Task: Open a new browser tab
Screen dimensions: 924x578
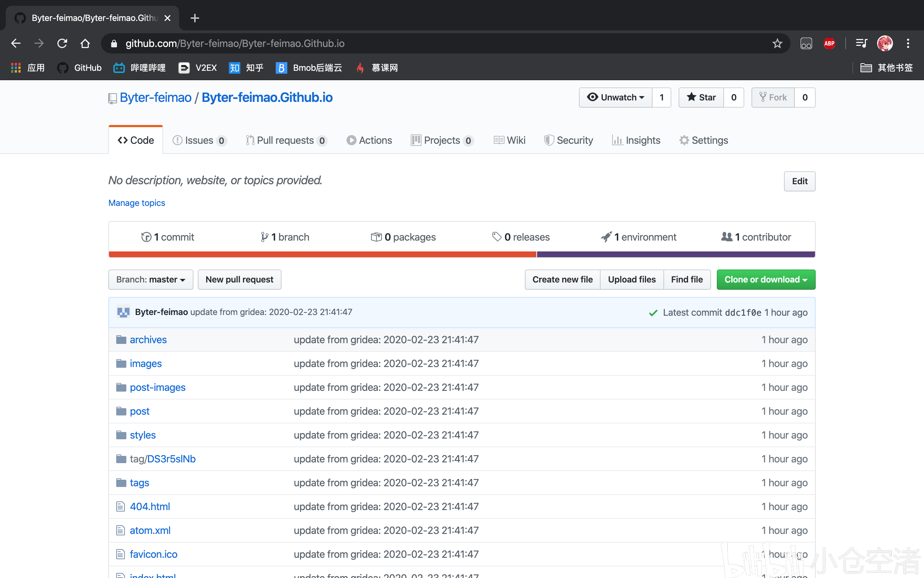Action: 195,18
